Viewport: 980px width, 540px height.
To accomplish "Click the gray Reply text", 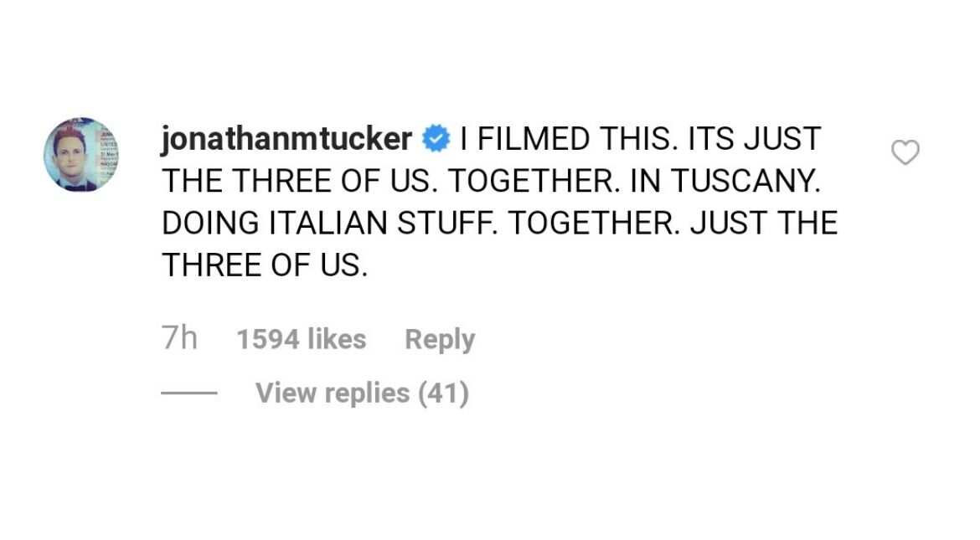I will pos(440,339).
